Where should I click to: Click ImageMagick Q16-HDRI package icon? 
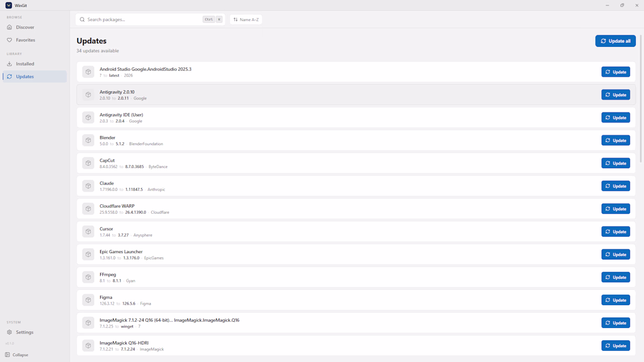(88, 346)
